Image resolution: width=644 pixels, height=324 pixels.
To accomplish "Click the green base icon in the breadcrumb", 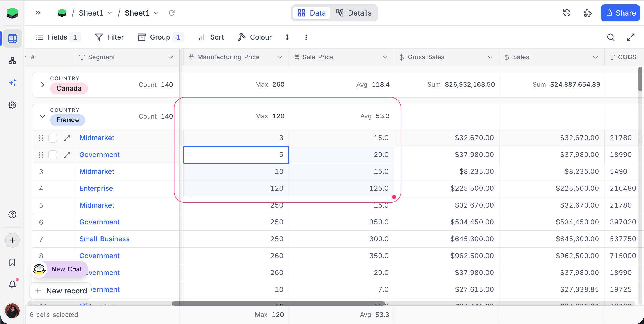I will (x=62, y=13).
